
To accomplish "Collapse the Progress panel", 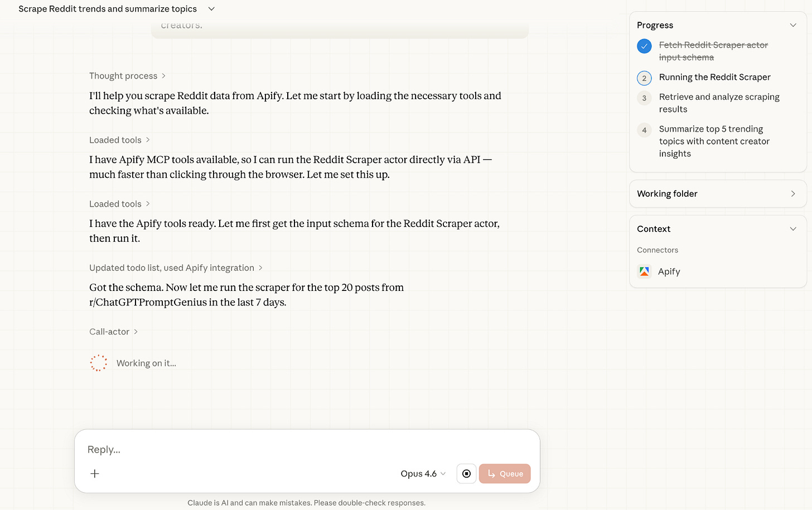I will [793, 25].
